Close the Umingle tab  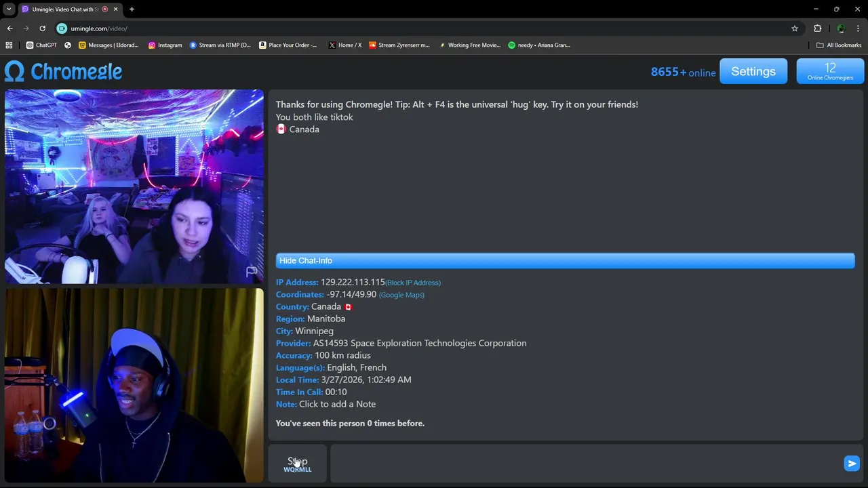click(116, 9)
